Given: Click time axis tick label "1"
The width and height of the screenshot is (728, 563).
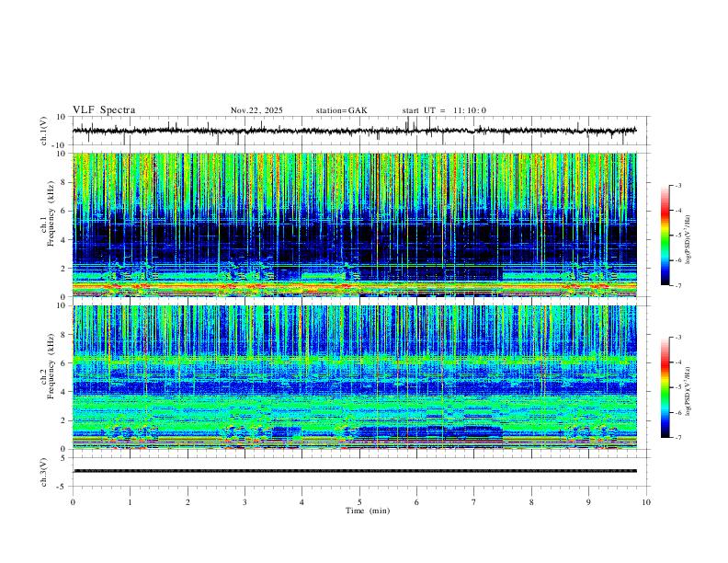Looking at the screenshot, I should click(130, 502).
